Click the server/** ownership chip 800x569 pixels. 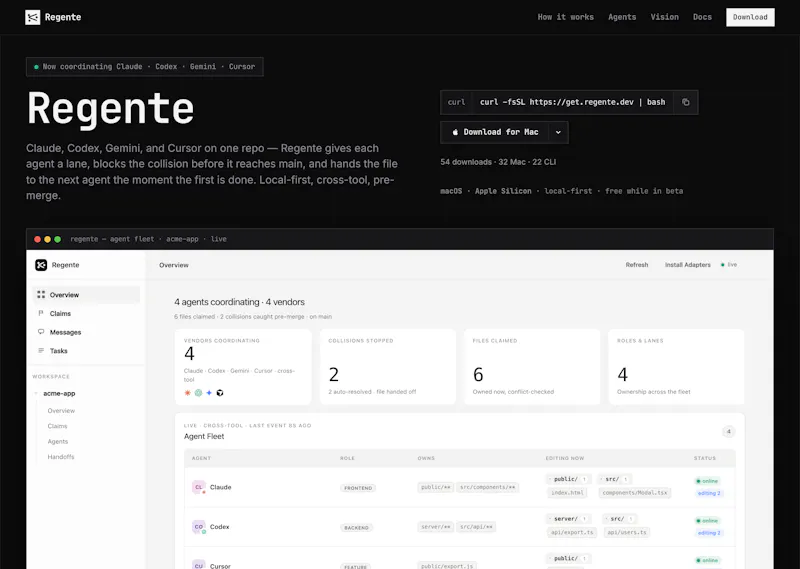pyautogui.click(x=436, y=527)
